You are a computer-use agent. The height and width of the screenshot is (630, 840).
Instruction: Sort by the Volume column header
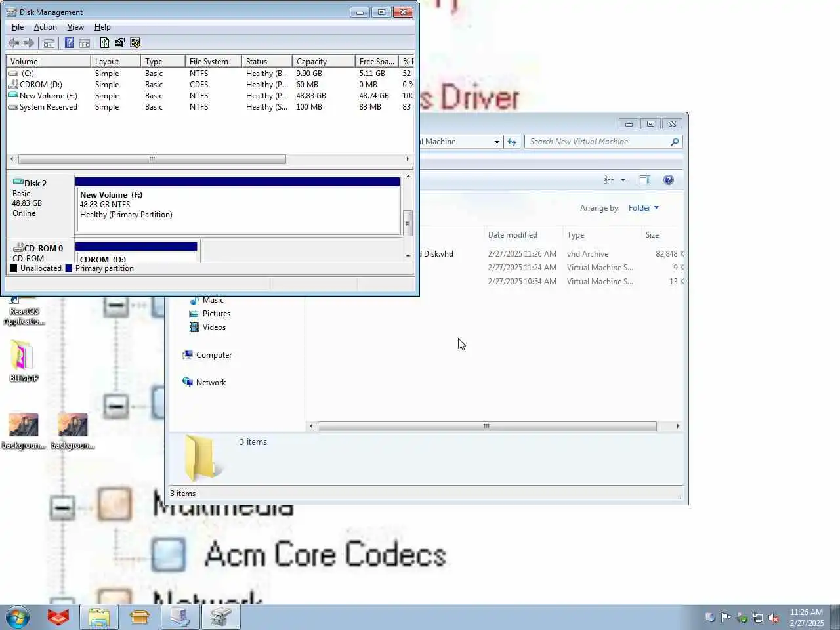click(49, 62)
